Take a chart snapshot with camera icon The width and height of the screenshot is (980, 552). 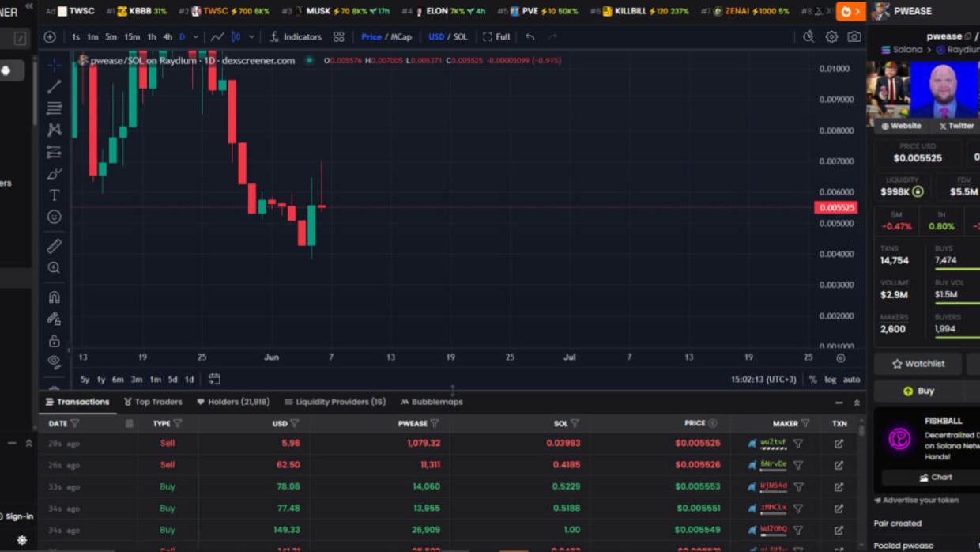(854, 37)
